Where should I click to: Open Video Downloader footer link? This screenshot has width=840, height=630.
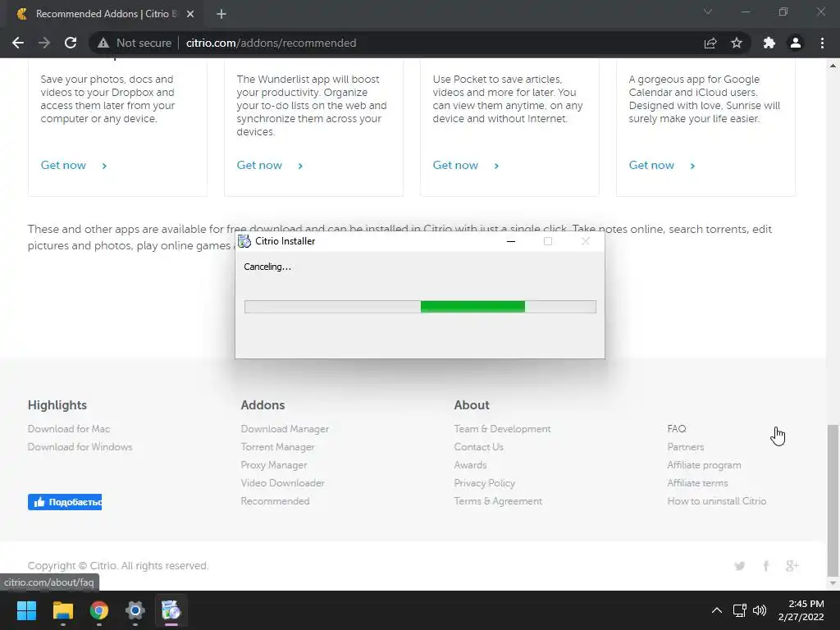point(282,482)
